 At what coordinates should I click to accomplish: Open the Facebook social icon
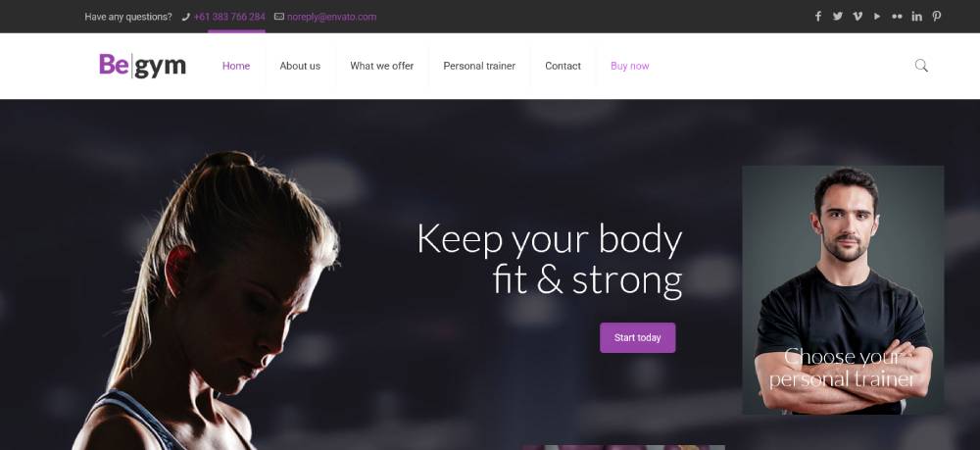tap(817, 17)
